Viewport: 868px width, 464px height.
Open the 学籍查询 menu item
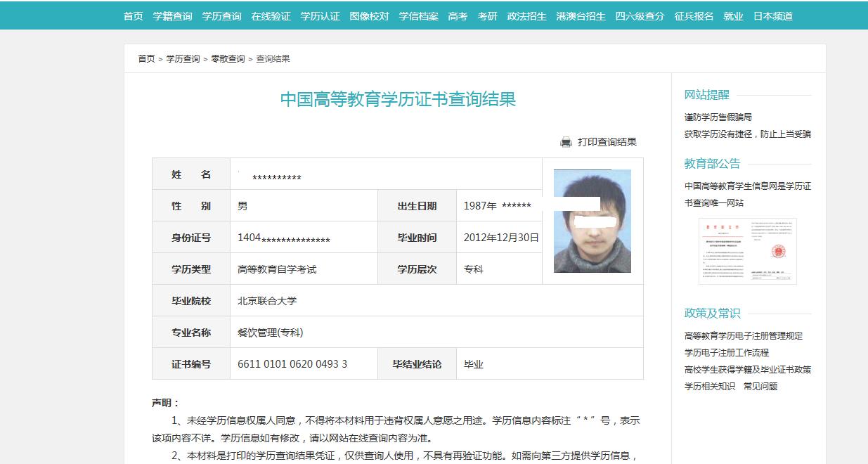(173, 16)
